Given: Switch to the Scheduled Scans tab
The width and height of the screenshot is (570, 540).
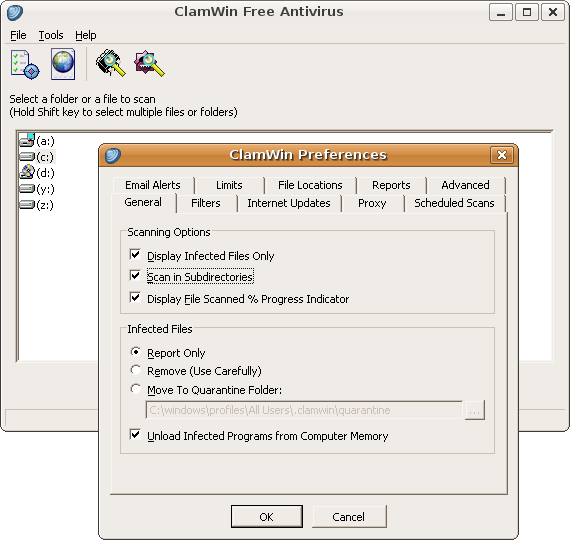Looking at the screenshot, I should pos(454,203).
